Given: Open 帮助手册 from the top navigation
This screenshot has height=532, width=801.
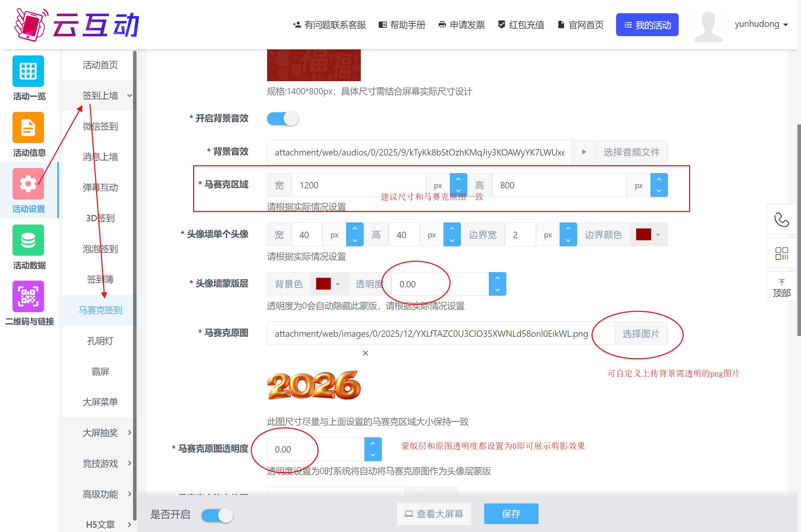Looking at the screenshot, I should pyautogui.click(x=402, y=25).
